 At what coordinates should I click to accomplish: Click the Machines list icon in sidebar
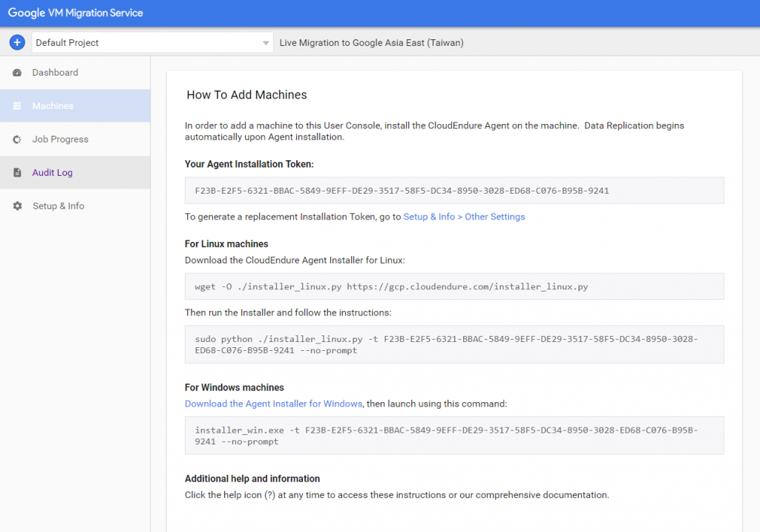tap(17, 106)
